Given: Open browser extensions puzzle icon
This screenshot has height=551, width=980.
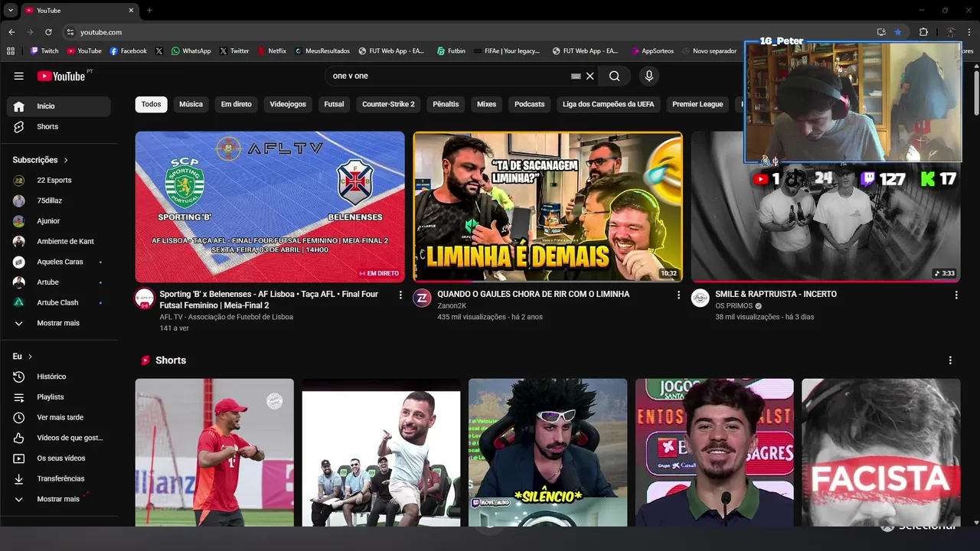Looking at the screenshot, I should 923,32.
